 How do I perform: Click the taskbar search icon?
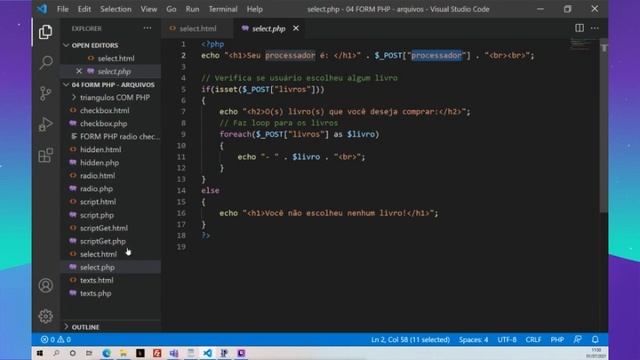[56, 353]
